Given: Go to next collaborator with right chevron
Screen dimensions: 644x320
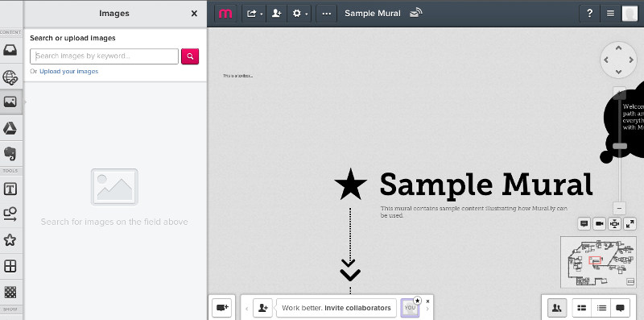Looking at the screenshot, I should coord(427,309).
